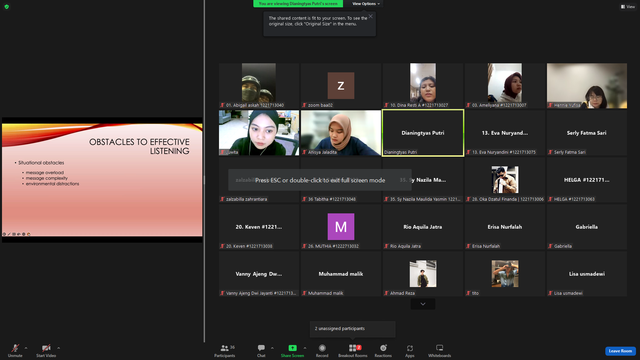Select HELGA's participant tile
This screenshot has height=360, width=640.
point(587,180)
